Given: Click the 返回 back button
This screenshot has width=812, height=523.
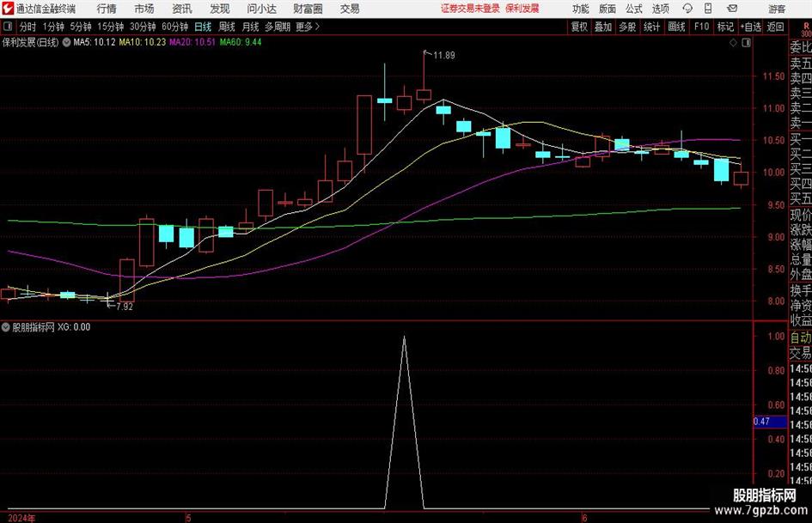Looking at the screenshot, I should click(775, 27).
